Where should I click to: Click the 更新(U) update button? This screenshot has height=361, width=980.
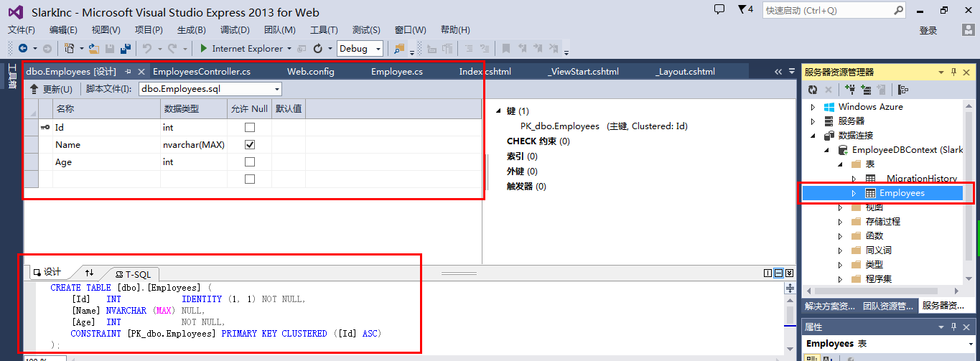51,89
